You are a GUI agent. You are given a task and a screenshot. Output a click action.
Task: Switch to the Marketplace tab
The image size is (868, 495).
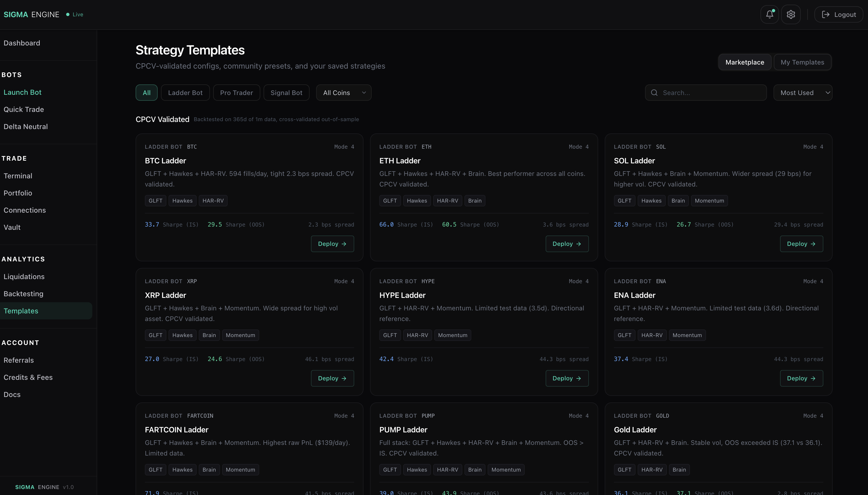[745, 62]
